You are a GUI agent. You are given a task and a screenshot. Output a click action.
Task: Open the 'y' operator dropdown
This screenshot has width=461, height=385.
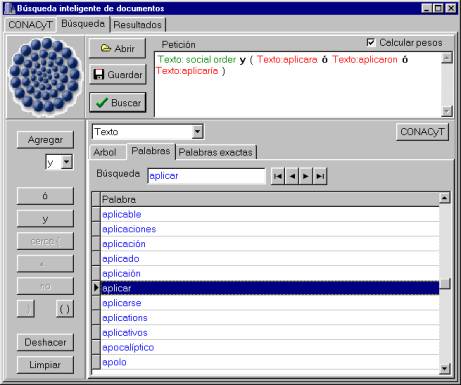[67, 162]
